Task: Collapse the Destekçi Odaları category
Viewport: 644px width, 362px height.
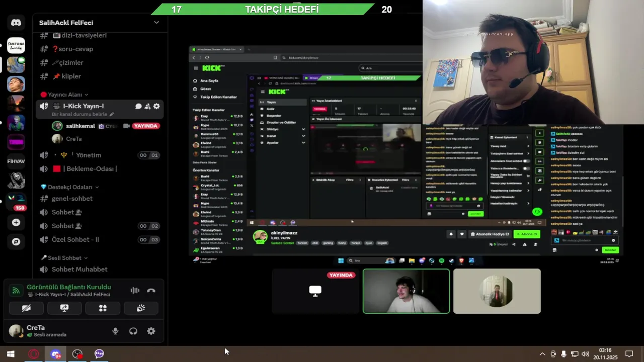Action: [69, 187]
